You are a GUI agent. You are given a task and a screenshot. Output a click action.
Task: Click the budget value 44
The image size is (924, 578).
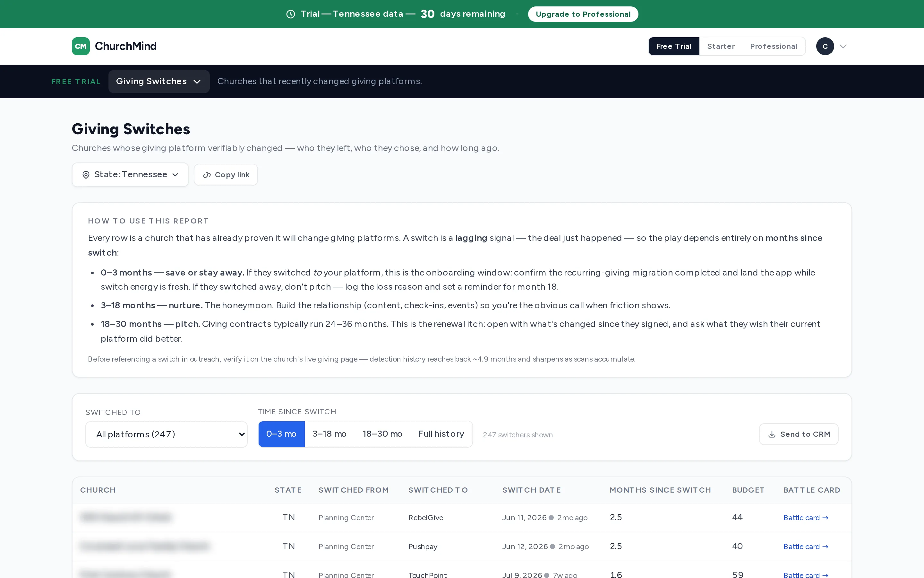tap(737, 517)
